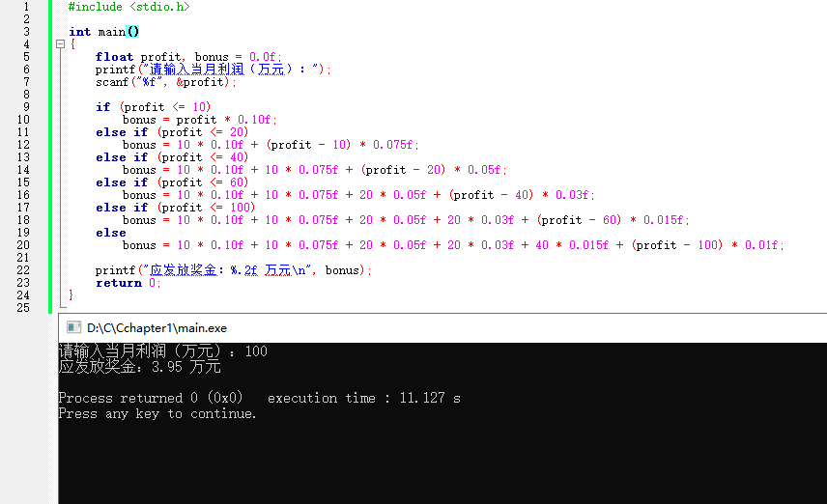Click the printf prompt line on line 6
Viewport: 827px width, 504px height.
coord(214,70)
